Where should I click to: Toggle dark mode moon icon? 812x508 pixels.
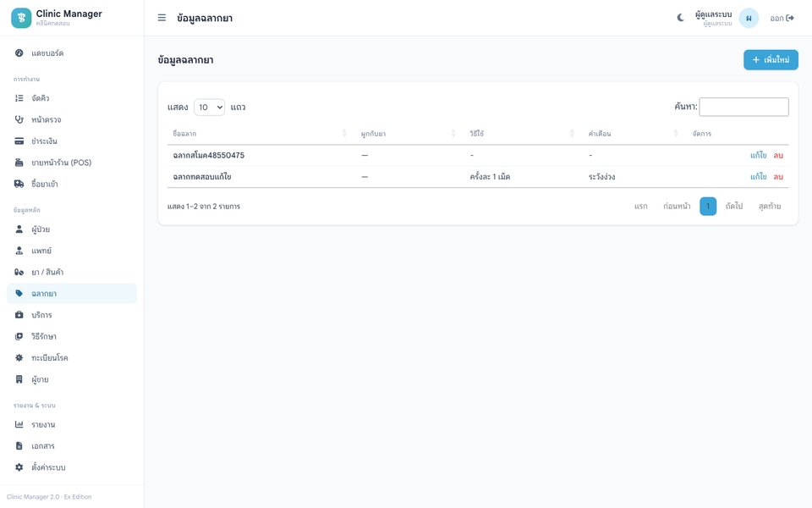[680, 18]
